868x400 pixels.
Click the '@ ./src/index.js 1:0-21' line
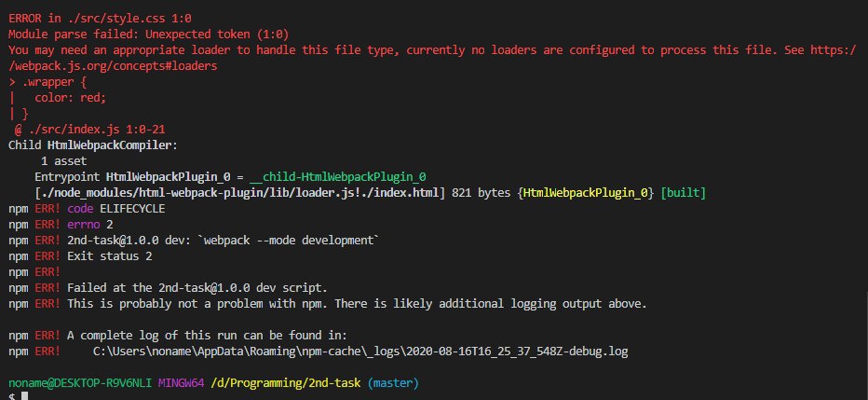point(89,130)
